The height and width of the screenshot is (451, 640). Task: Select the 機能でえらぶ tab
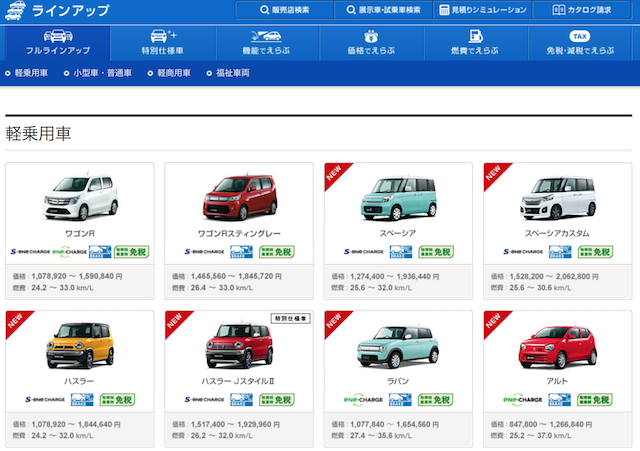(x=267, y=43)
